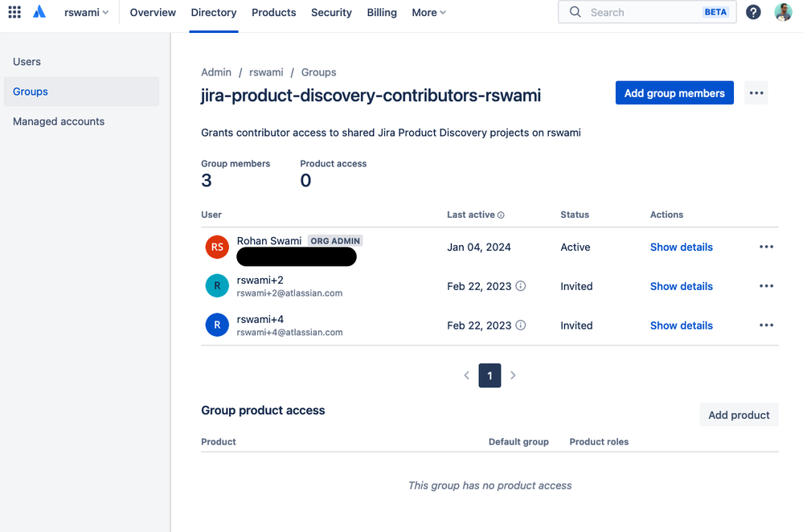Image resolution: width=803 pixels, height=532 pixels.
Task: Show details for rswami+4
Action: coord(681,325)
